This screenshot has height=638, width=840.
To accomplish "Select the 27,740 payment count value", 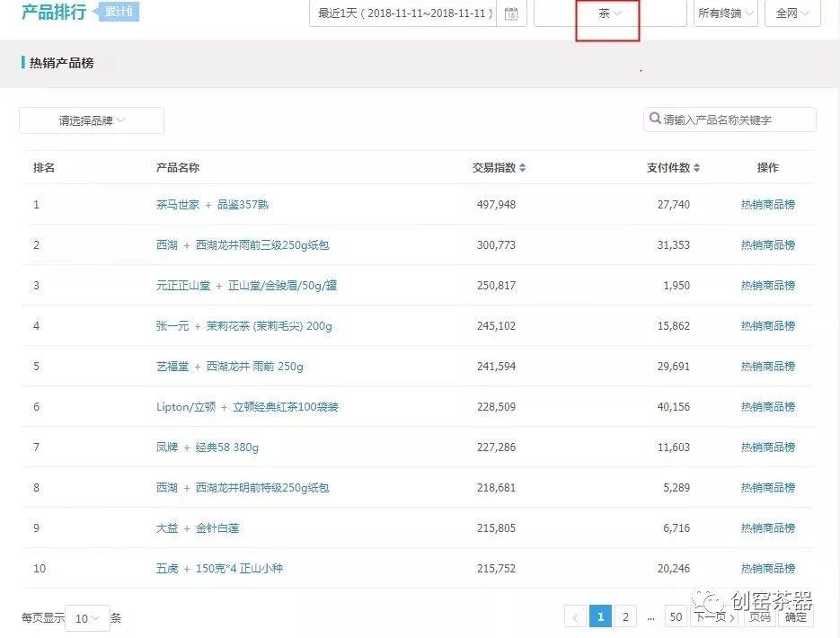I will tap(674, 205).
